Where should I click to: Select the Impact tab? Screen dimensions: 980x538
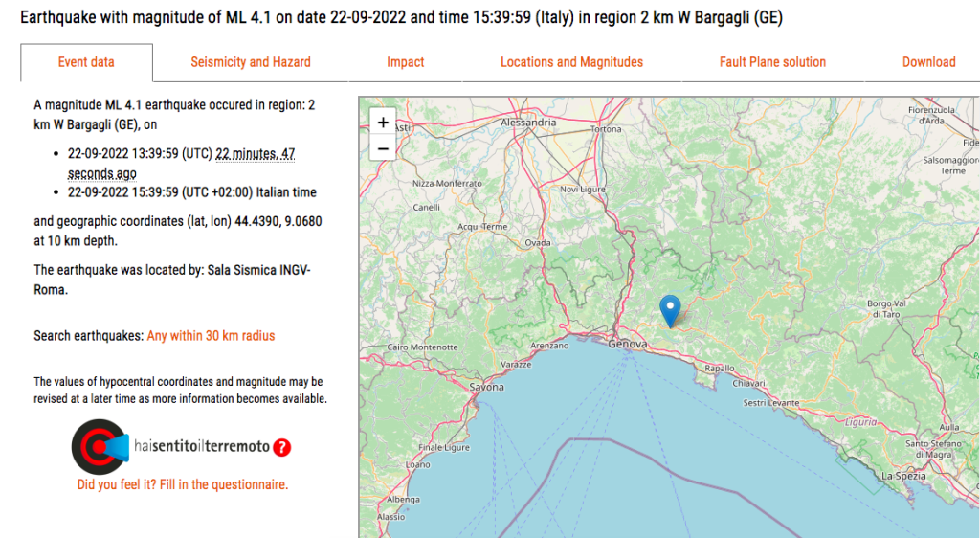(405, 62)
